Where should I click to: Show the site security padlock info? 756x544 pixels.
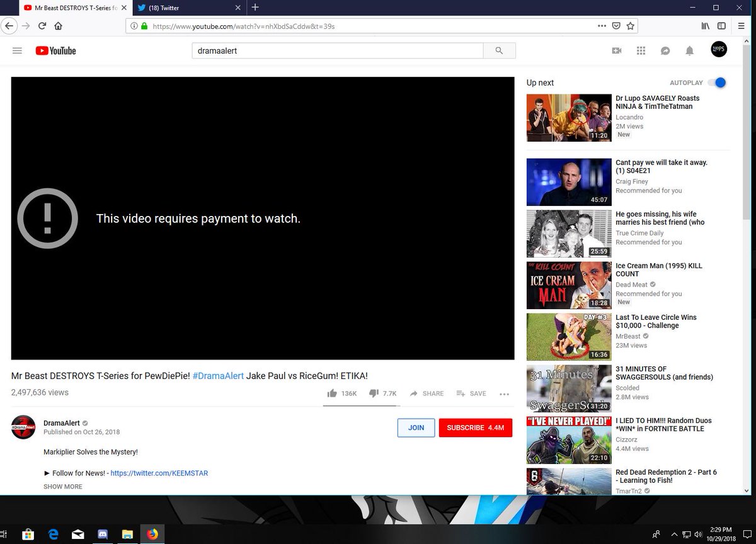click(144, 26)
